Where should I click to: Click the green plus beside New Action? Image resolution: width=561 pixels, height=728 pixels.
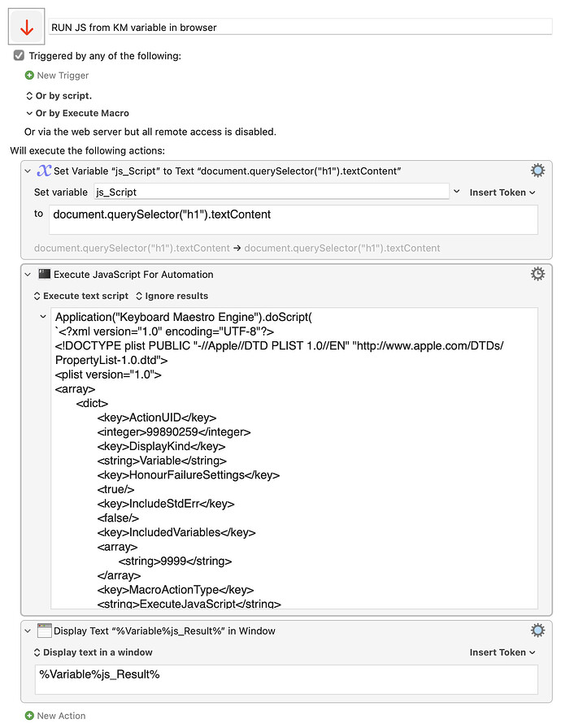click(x=29, y=716)
